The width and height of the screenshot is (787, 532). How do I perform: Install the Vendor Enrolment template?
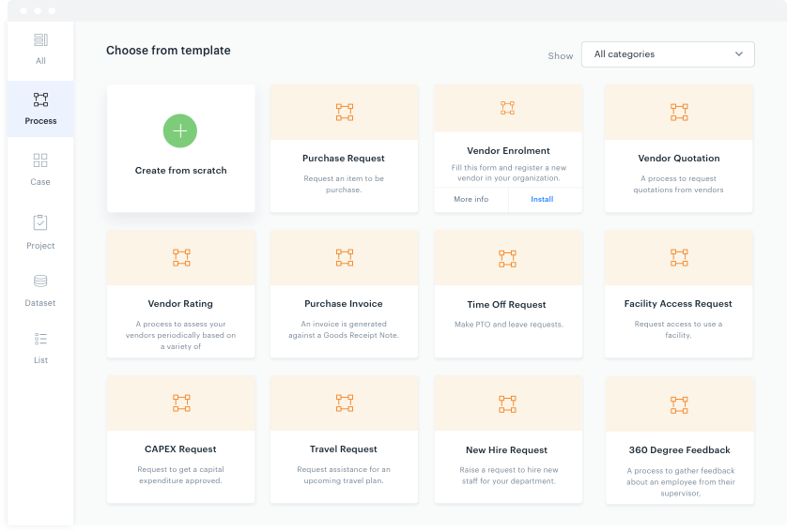coord(542,199)
